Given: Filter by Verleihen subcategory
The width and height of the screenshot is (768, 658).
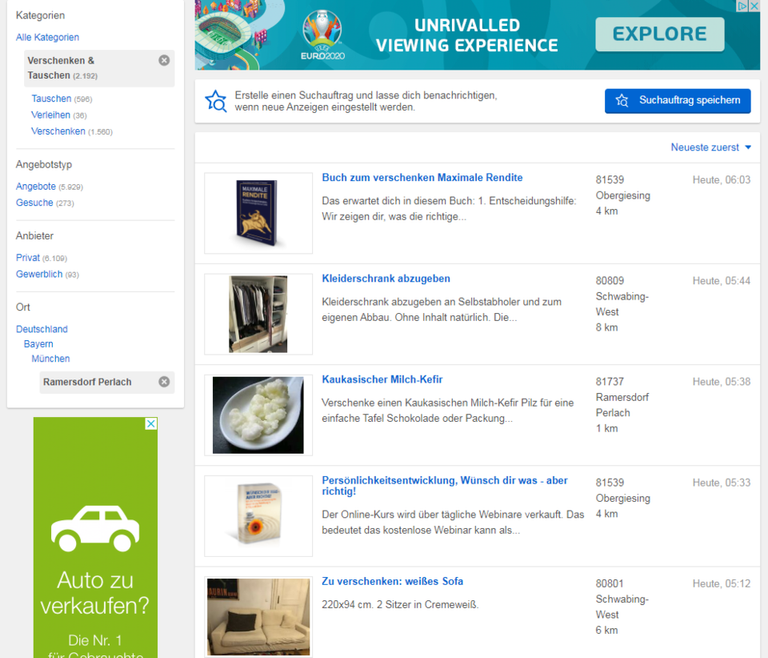Looking at the screenshot, I should click(51, 115).
